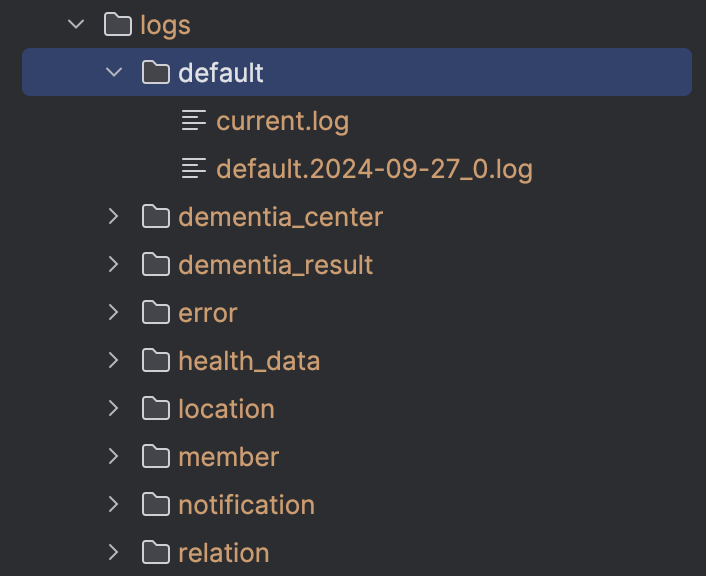Expand the location folder chevron
706x576 pixels.
coord(113,408)
